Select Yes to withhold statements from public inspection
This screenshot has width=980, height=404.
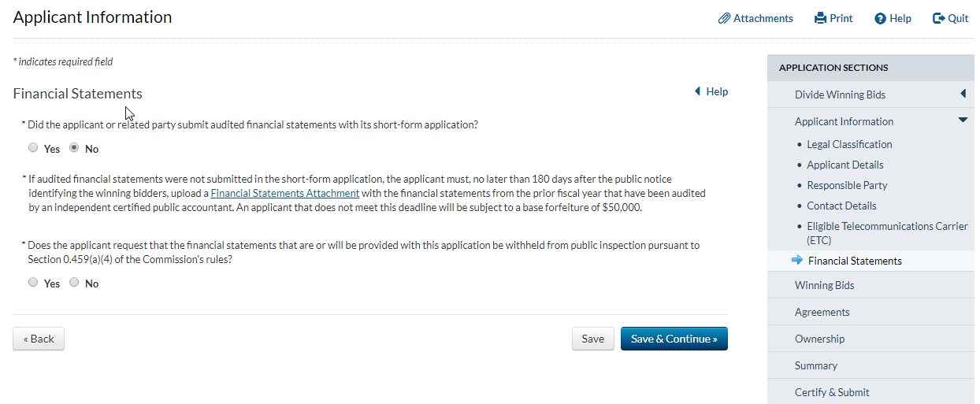tap(33, 282)
